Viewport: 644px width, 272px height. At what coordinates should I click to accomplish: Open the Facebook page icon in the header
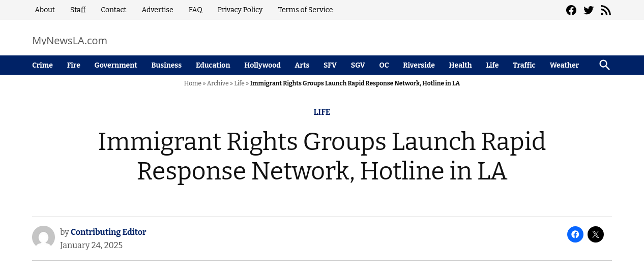pyautogui.click(x=571, y=10)
